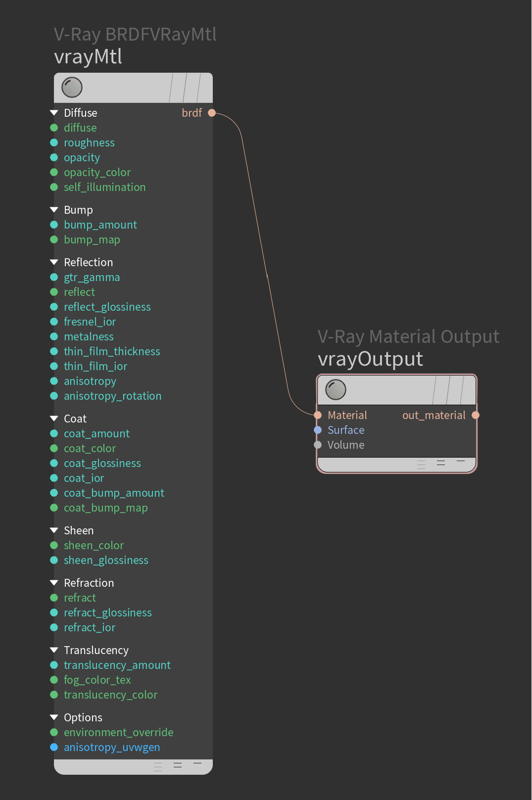Click the anisotropy parameter label
Screen dimensions: 532x800
coord(90,381)
